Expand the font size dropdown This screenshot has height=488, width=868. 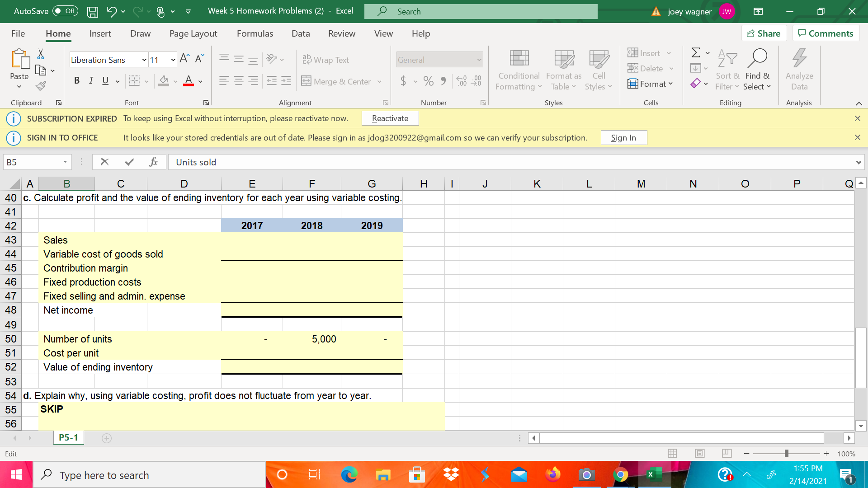tap(172, 59)
